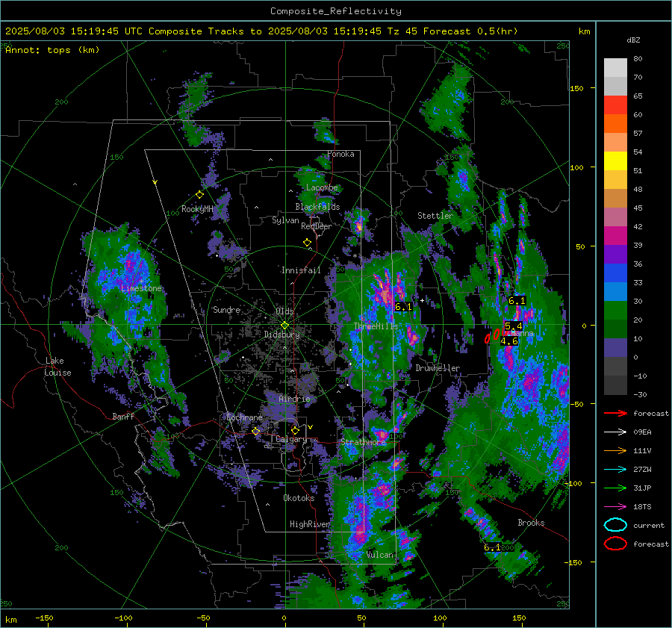Click the Innisfail city label
Screen dimensions: 672x628
click(301, 270)
